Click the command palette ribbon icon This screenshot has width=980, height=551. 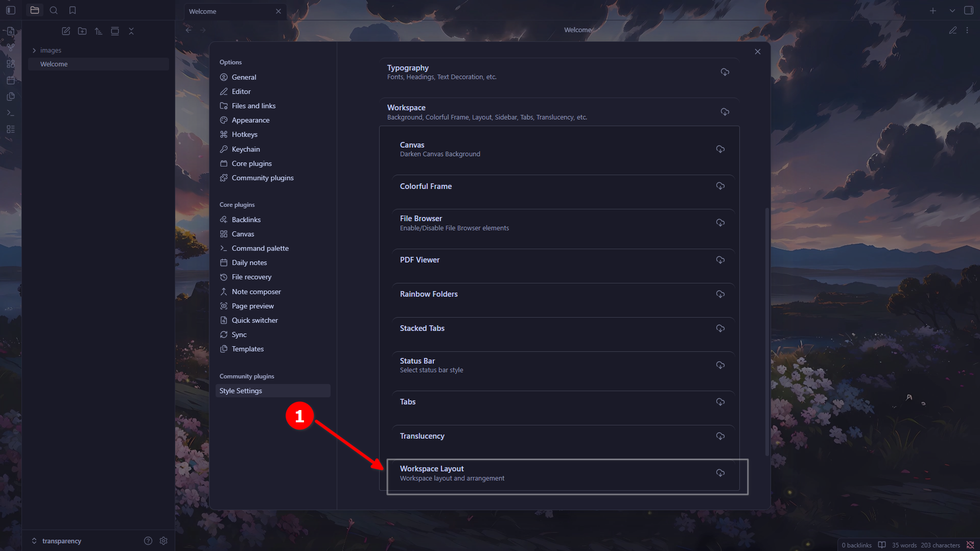point(10,113)
